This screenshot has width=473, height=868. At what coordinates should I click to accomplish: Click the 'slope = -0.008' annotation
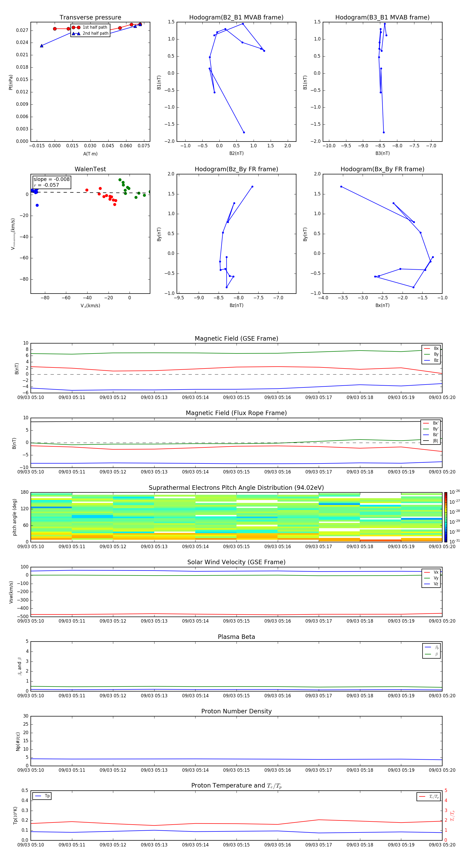(52, 179)
